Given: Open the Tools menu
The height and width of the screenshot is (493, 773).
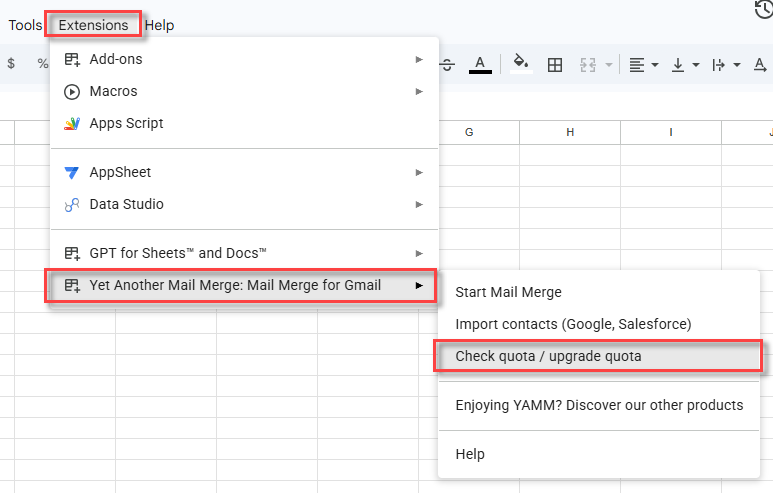Looking at the screenshot, I should (x=25, y=25).
